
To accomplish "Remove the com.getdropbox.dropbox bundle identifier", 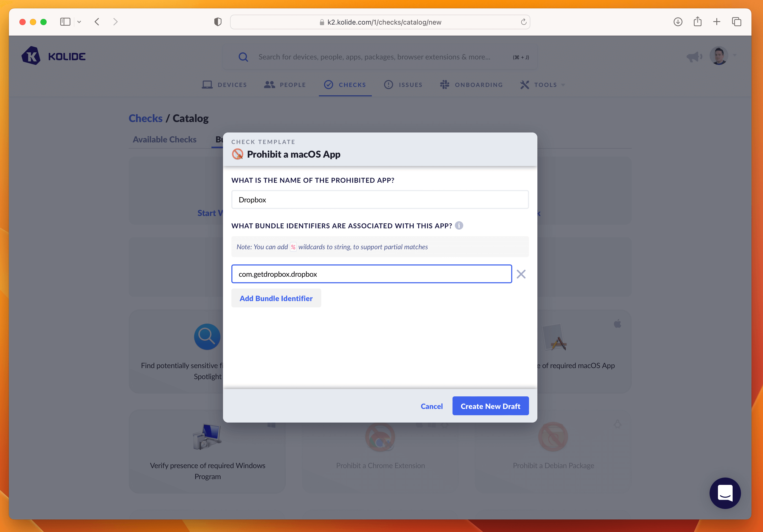I will [x=521, y=274].
